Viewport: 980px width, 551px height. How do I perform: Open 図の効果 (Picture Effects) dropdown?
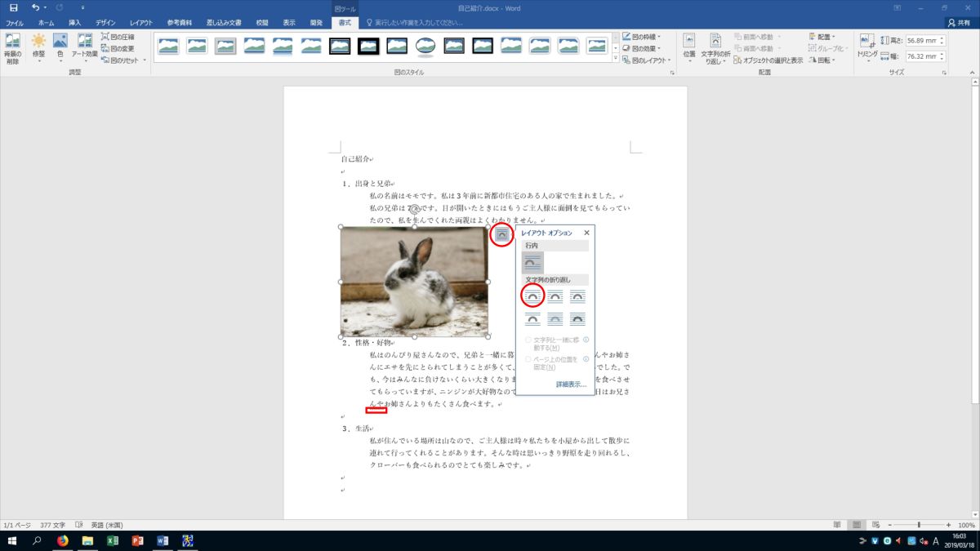click(x=641, y=48)
